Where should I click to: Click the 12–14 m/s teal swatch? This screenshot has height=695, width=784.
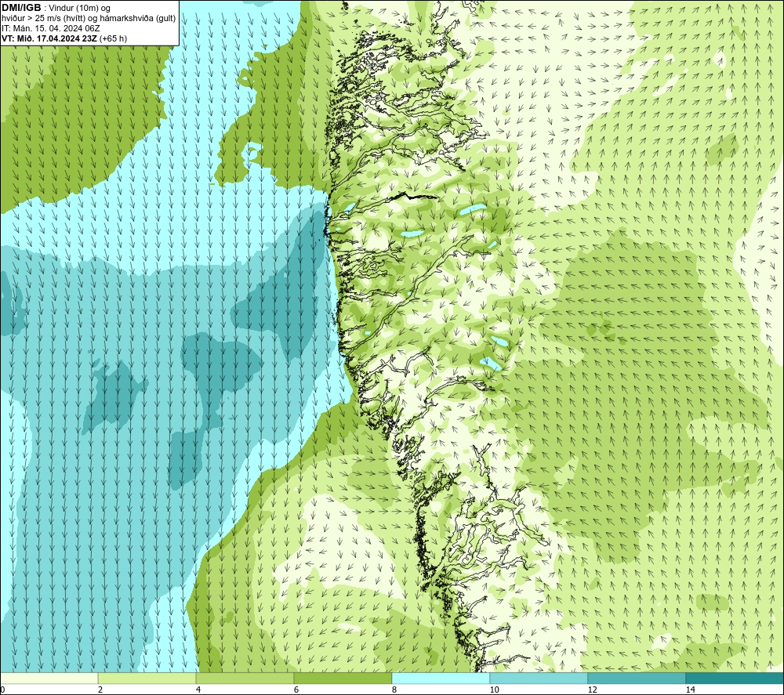637,678
